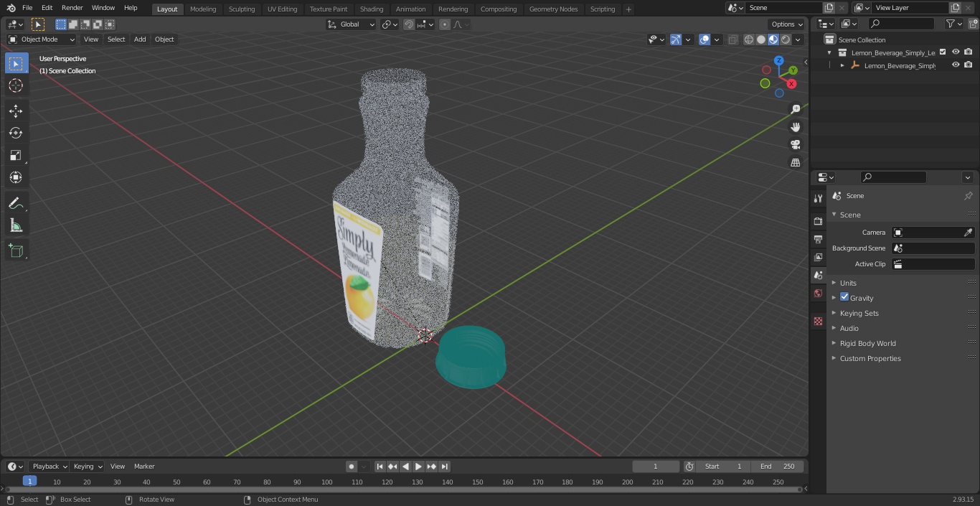
Task: Switch to Rendered viewport shading
Action: tap(786, 39)
